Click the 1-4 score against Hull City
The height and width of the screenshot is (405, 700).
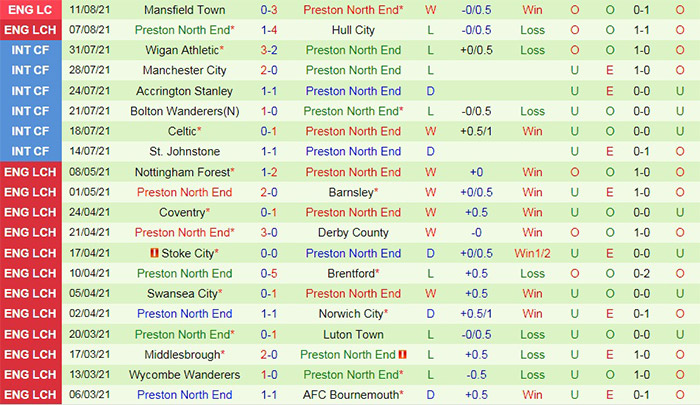(x=270, y=30)
